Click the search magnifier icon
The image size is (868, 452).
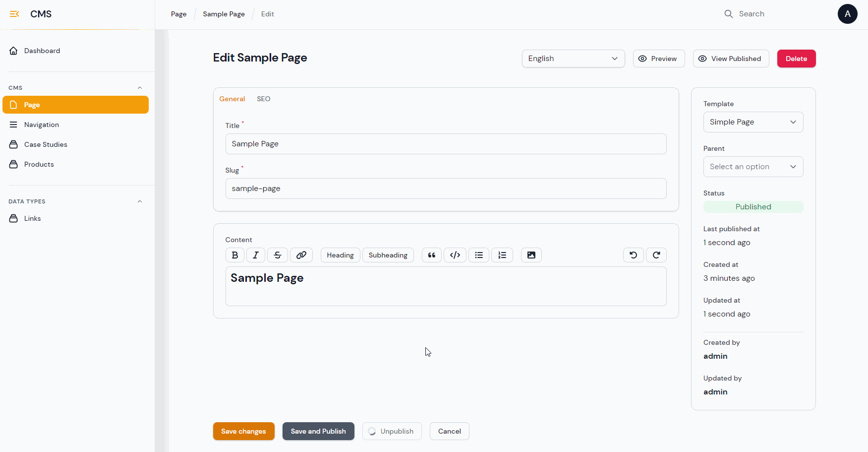tap(729, 14)
